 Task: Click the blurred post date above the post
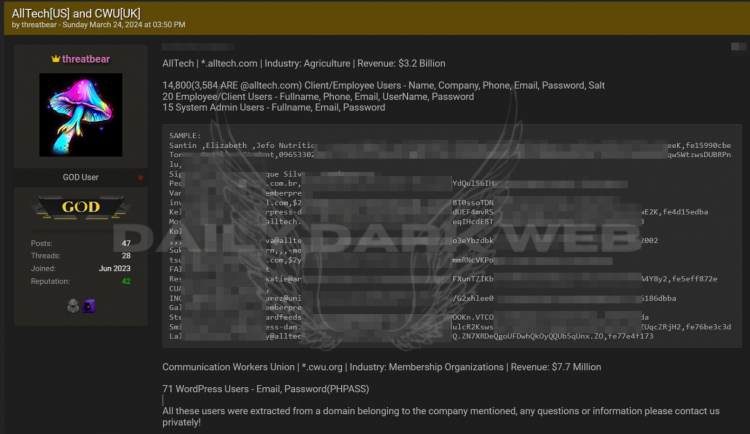[x=198, y=47]
